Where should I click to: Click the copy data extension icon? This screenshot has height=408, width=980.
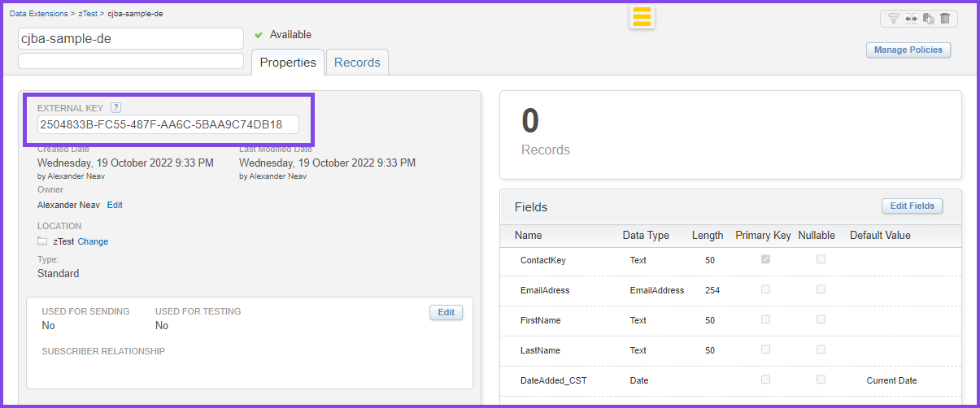pyautogui.click(x=928, y=18)
